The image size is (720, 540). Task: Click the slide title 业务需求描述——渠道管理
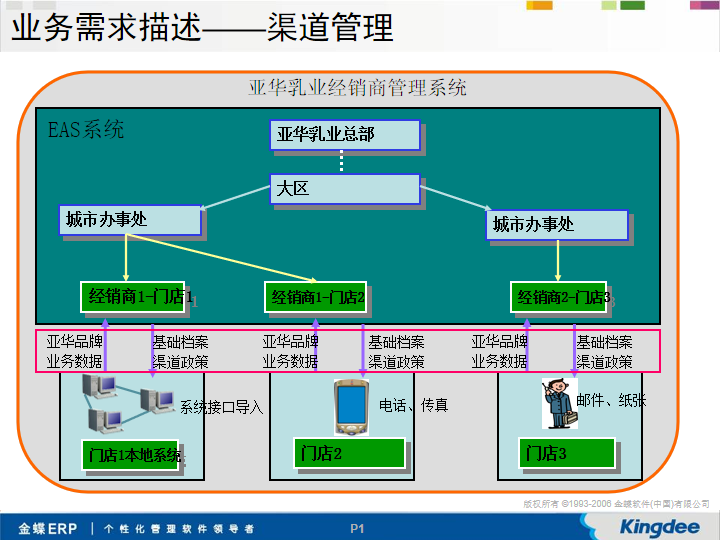[x=202, y=28]
